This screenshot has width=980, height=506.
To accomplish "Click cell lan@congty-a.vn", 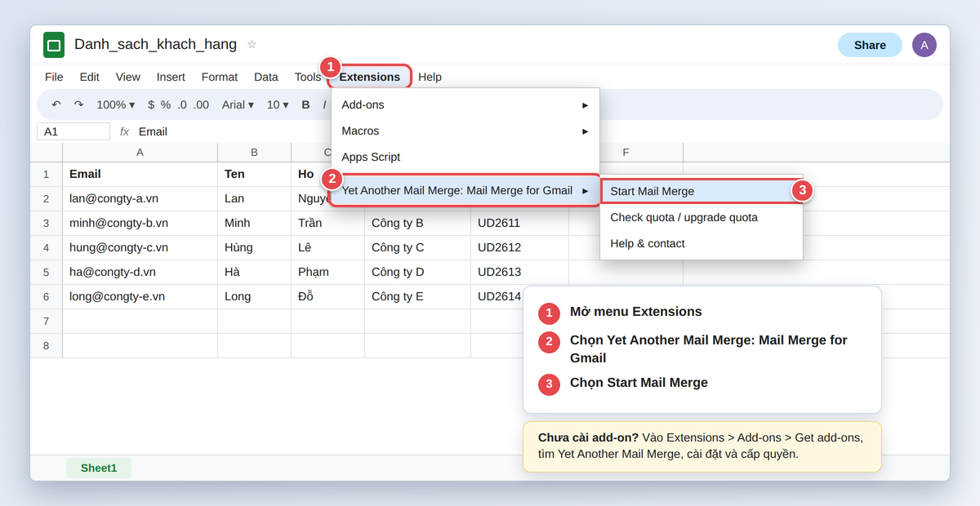I will (140, 198).
